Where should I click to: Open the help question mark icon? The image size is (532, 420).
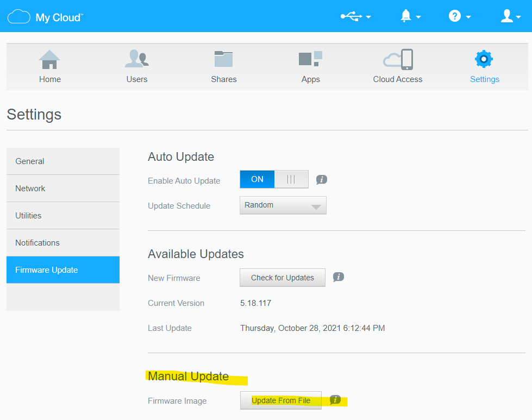point(455,16)
